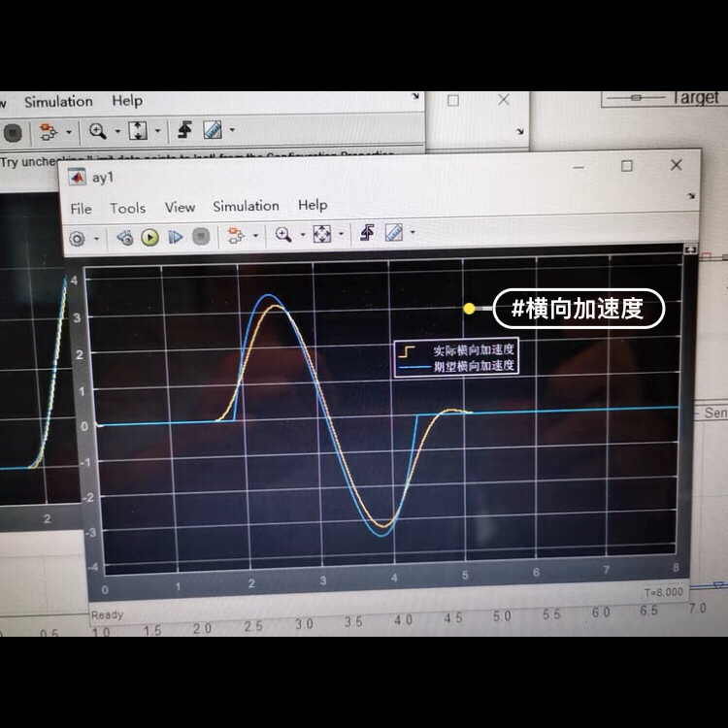Minimize the ay1 scope window
The image size is (728, 728).
pos(579,167)
